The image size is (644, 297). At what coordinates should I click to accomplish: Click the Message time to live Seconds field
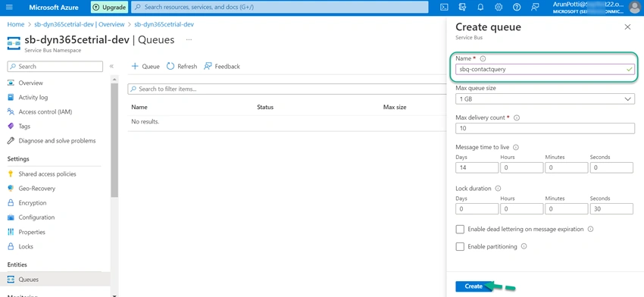[x=611, y=167]
